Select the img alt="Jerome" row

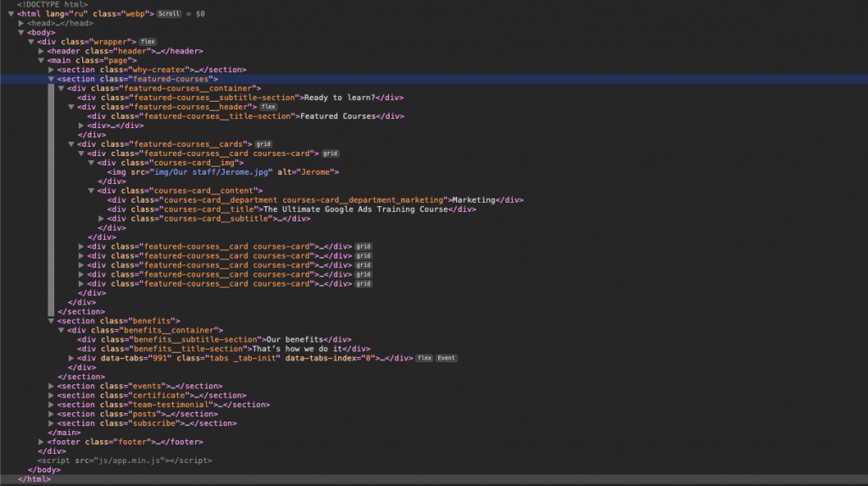click(x=223, y=172)
